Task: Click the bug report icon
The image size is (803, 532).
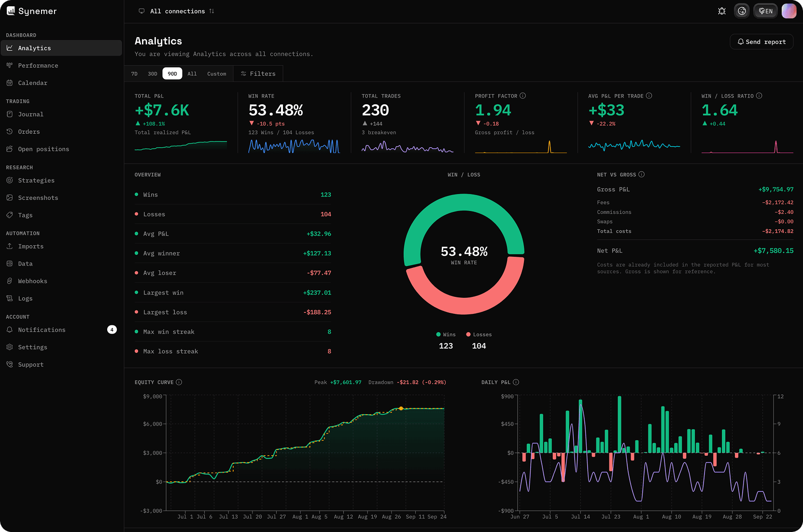Action: pyautogui.click(x=722, y=11)
